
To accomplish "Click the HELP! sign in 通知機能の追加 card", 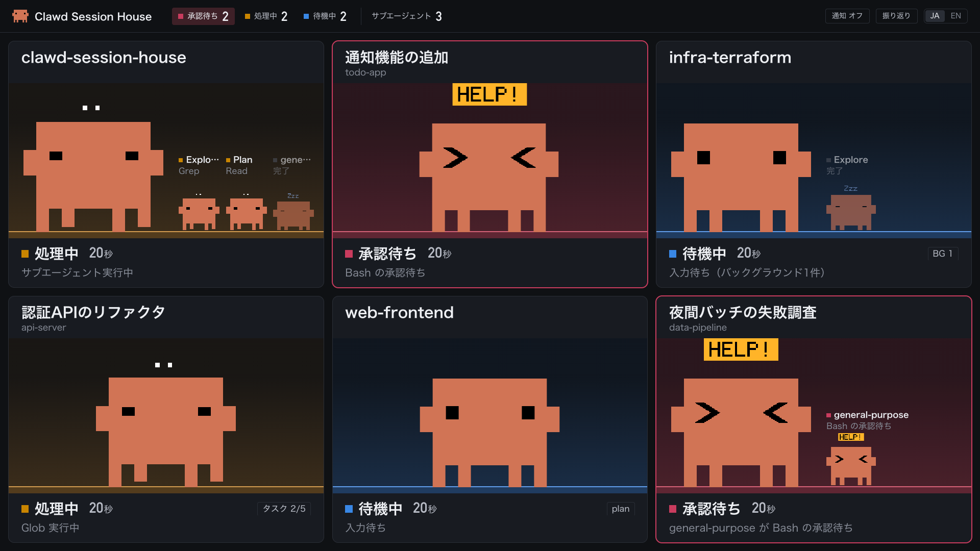I will 489,94.
